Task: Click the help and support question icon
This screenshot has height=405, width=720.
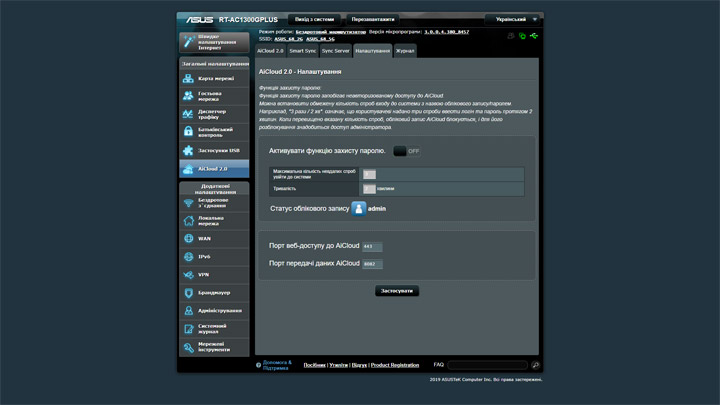Action: pos(259,366)
